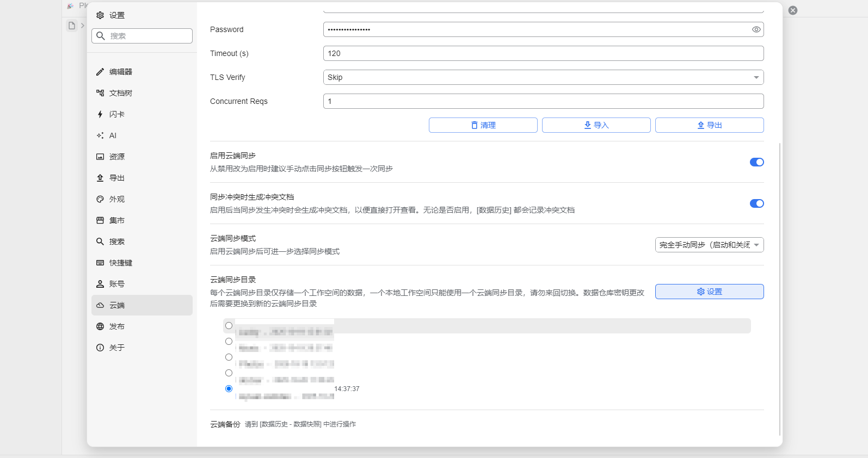Click the 清理 button
Screen dimensions: 868x458
click(483, 125)
